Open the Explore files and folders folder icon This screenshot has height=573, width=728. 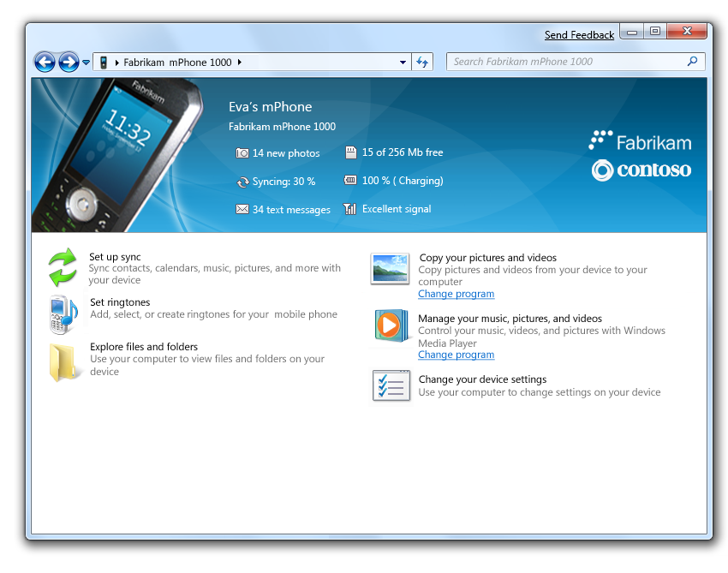[63, 362]
